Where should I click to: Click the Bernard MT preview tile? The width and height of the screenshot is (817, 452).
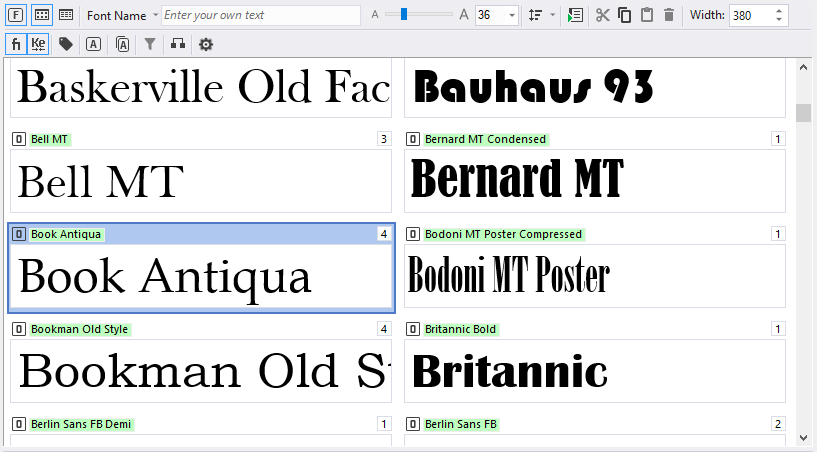click(x=595, y=181)
